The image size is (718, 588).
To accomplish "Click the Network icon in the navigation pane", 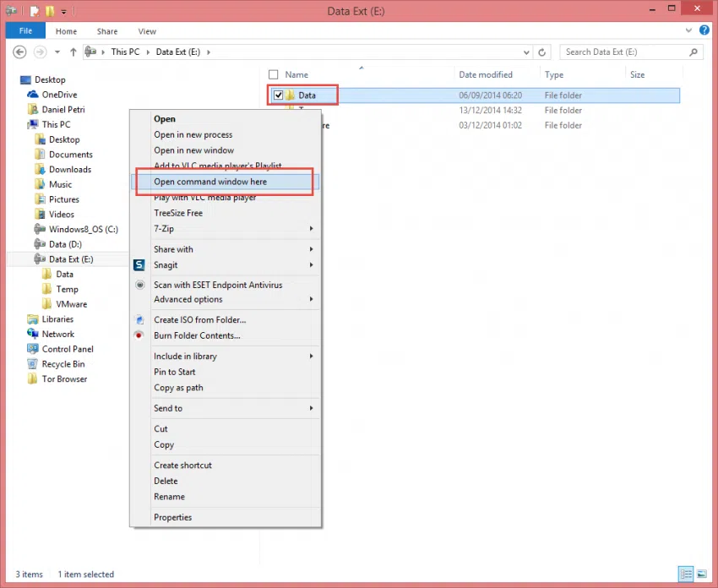I will click(x=32, y=334).
